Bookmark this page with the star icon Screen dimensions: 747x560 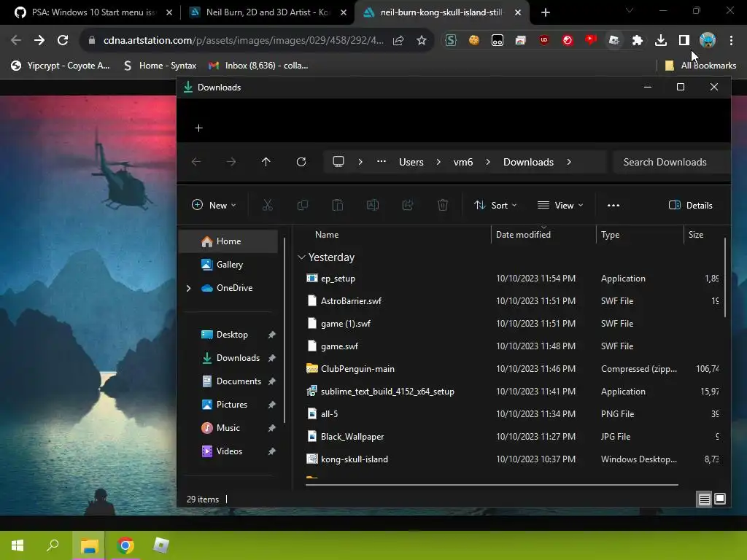[x=422, y=41]
